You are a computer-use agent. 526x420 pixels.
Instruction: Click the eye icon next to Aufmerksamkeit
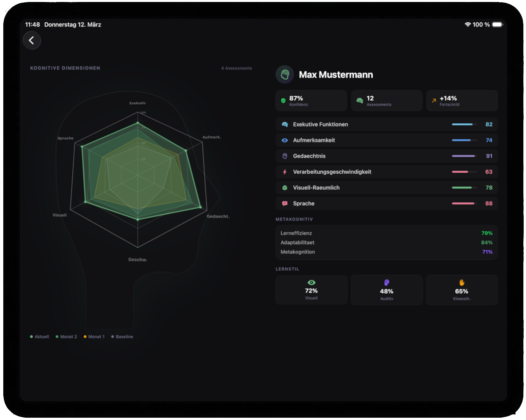(x=285, y=140)
